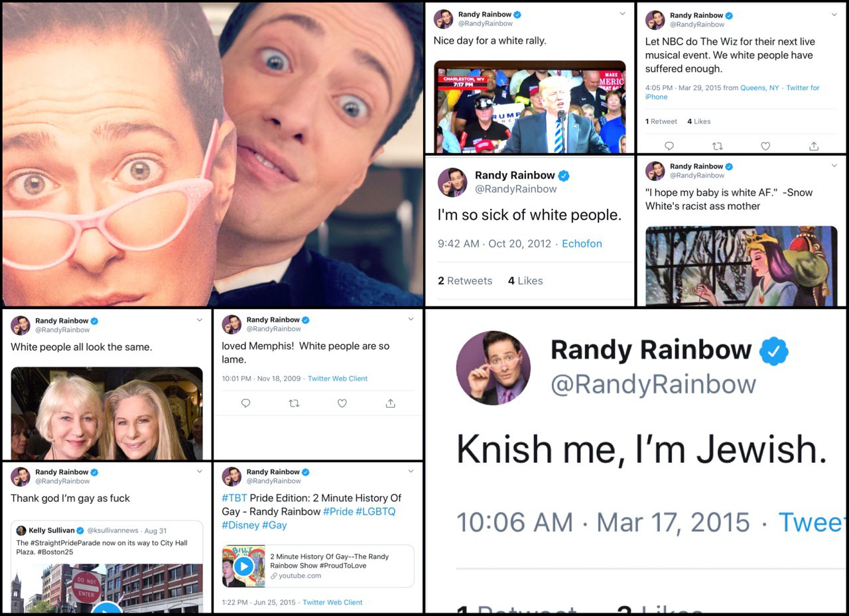Open the Twitter Web Client link in the Memphis tweet

[x=338, y=379]
